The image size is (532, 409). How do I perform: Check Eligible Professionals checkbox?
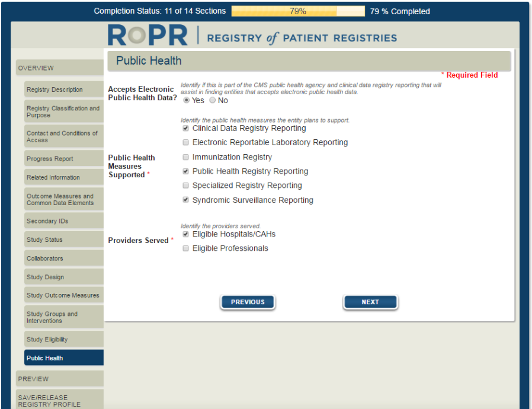(185, 248)
